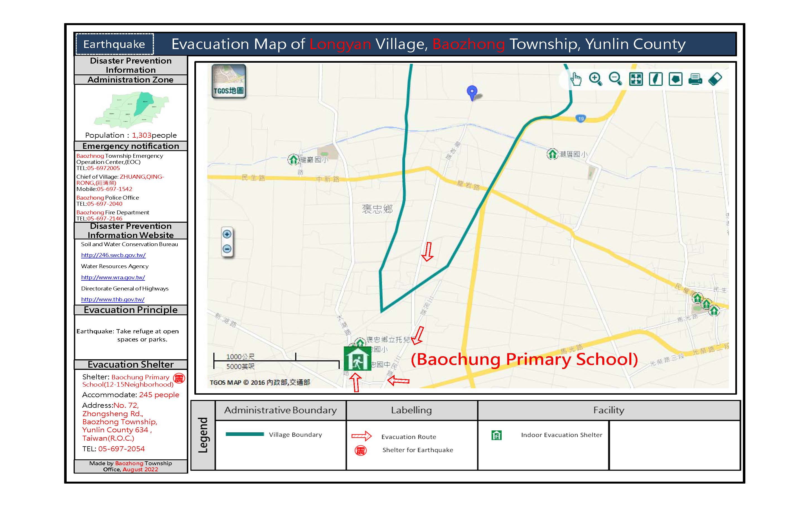This screenshot has width=812, height=507.
Task: Click the 中新路 road label
Action: pos(328,179)
